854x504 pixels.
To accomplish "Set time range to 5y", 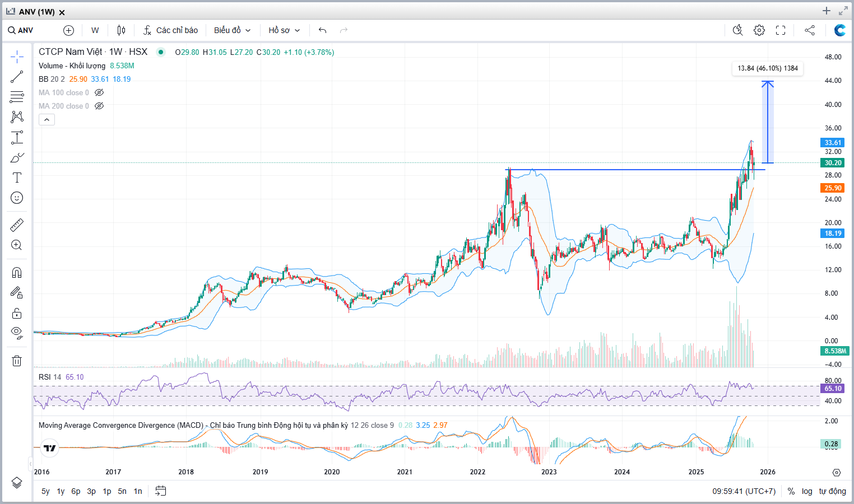I will click(45, 491).
